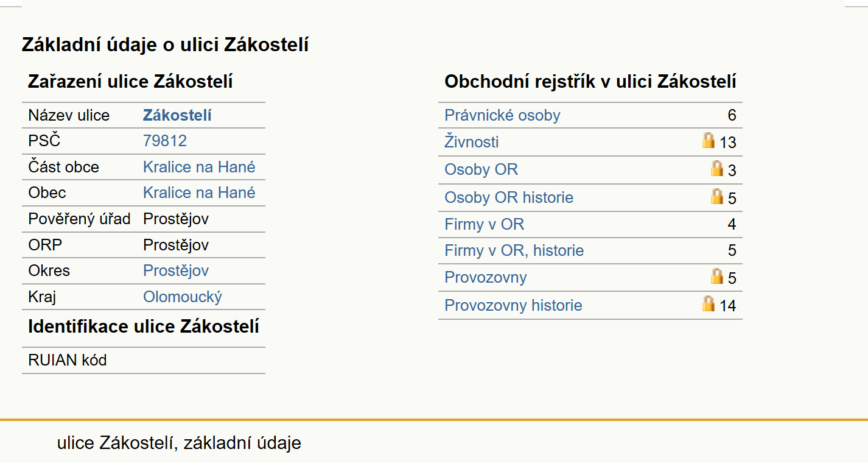View the Provozovny historie link
This screenshot has width=868, height=463.
click(x=513, y=305)
